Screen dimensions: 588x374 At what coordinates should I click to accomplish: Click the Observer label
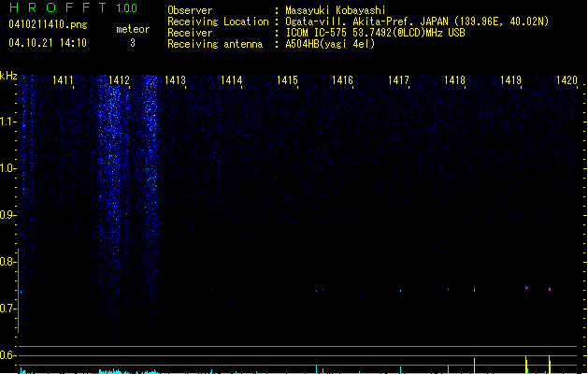click(x=190, y=10)
